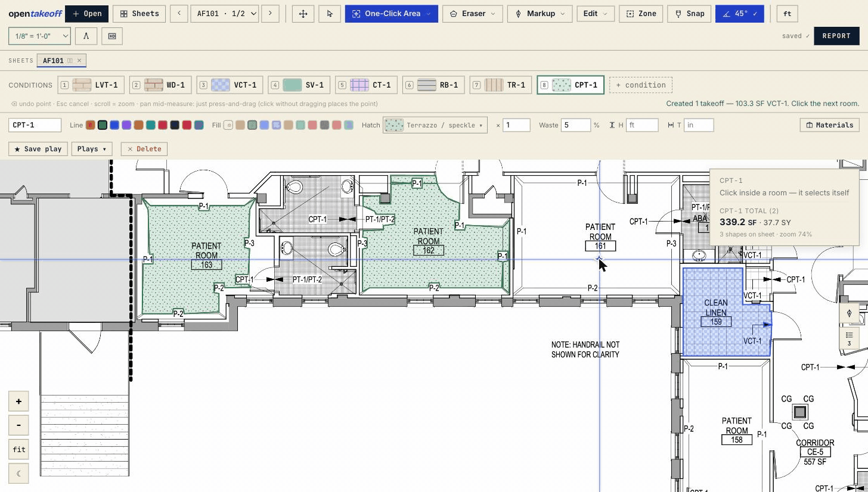Image resolution: width=868 pixels, height=492 pixels.
Task: Expand the Plays dropdown
Action: [92, 149]
